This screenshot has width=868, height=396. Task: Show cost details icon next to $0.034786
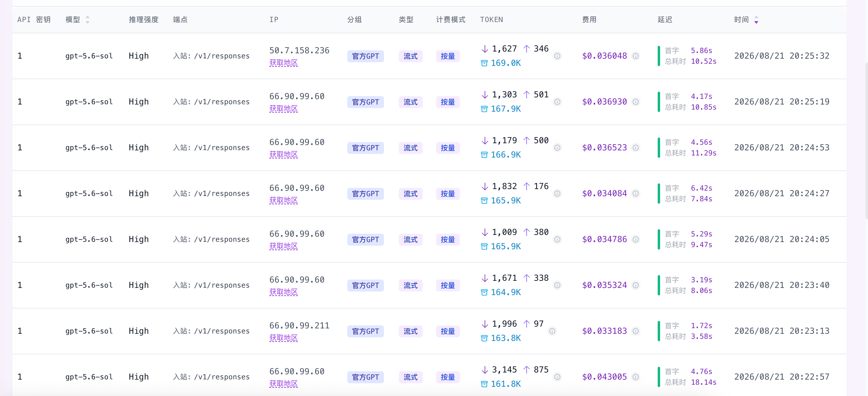(x=635, y=239)
